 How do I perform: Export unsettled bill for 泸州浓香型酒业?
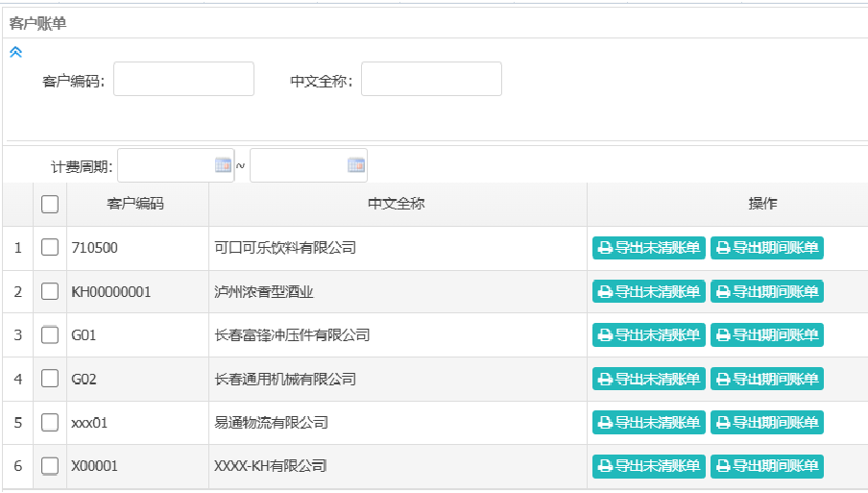(x=649, y=291)
